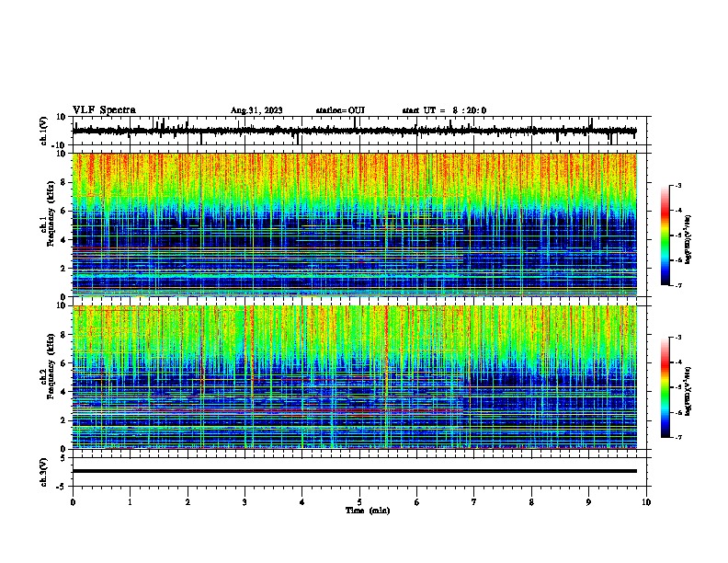This screenshot has height=563, width=728.
Task: Click the "10" tick on the time axis
Action: 646,502
